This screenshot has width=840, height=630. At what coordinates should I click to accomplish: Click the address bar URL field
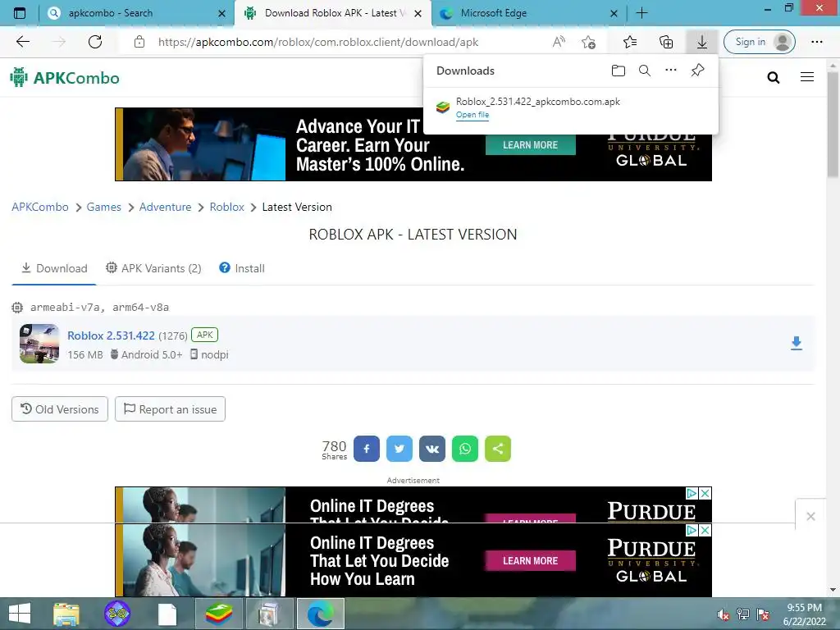[x=318, y=42]
